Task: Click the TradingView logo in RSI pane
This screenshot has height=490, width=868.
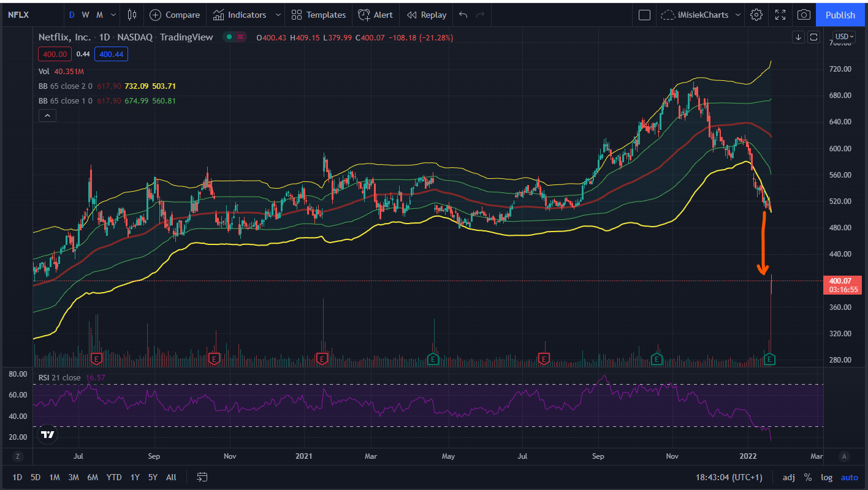Action: [47, 435]
